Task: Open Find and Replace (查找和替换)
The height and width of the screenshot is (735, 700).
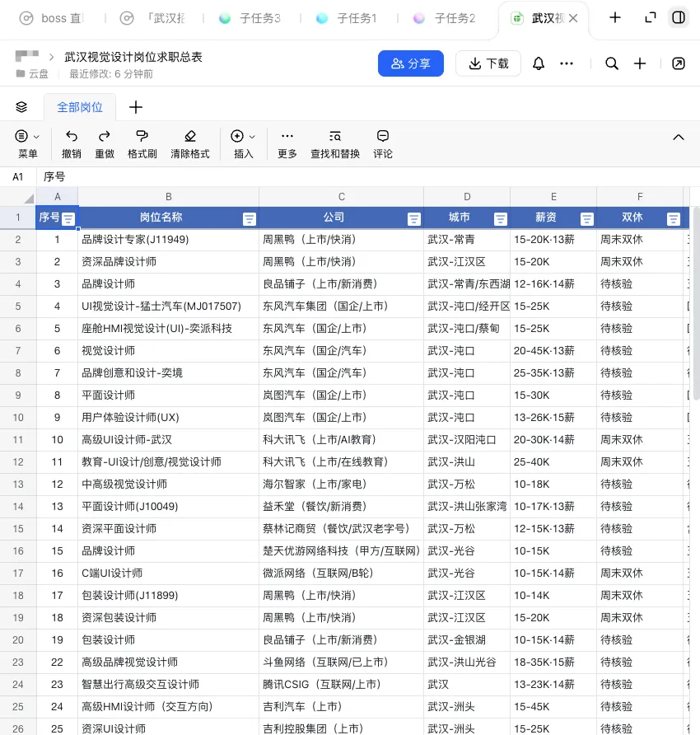Action: (335, 137)
